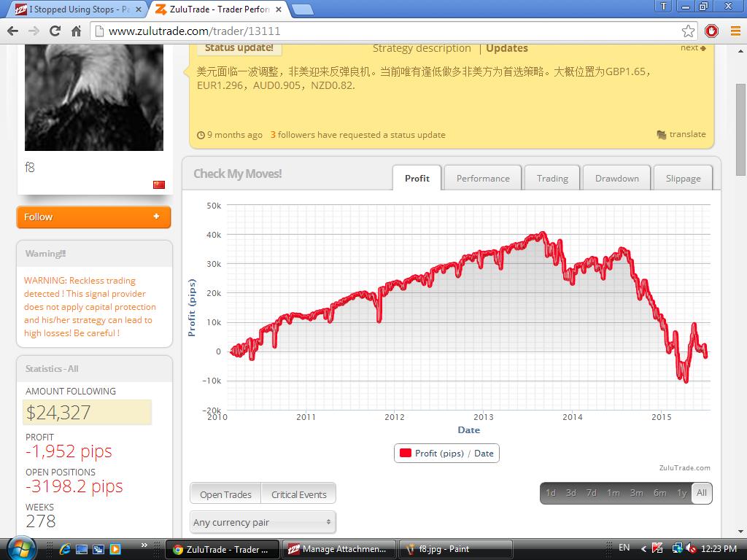This screenshot has width=747, height=560.
Task: Set chart range to 1d
Action: click(x=551, y=493)
